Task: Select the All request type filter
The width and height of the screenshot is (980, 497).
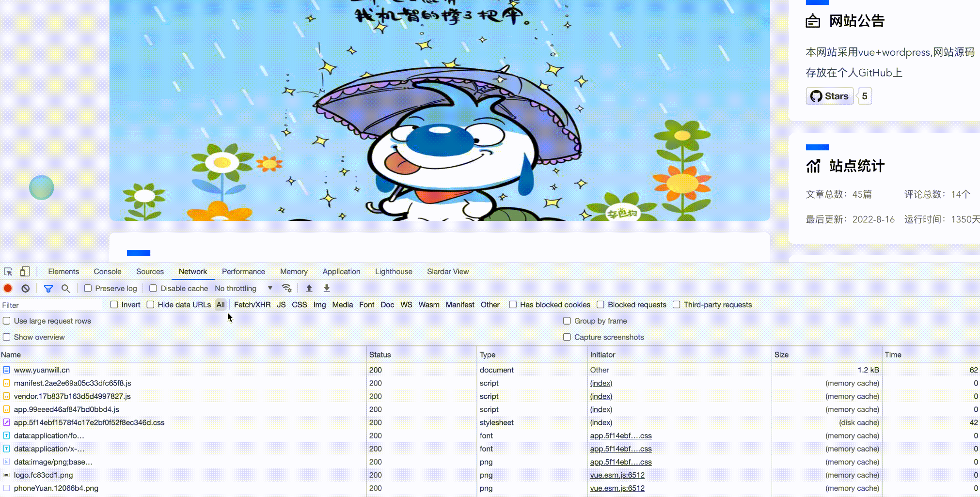Action: 221,305
